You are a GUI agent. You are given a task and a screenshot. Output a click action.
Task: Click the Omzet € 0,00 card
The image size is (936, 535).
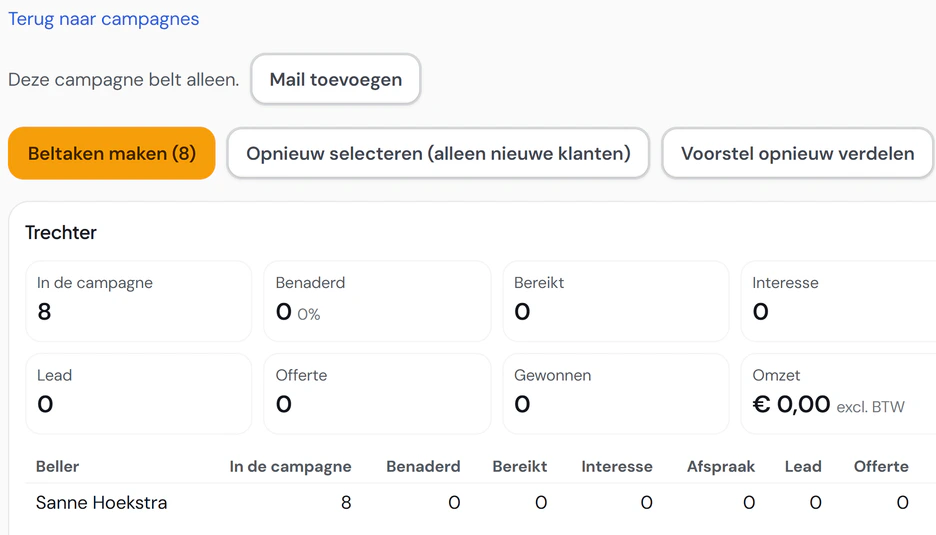838,393
